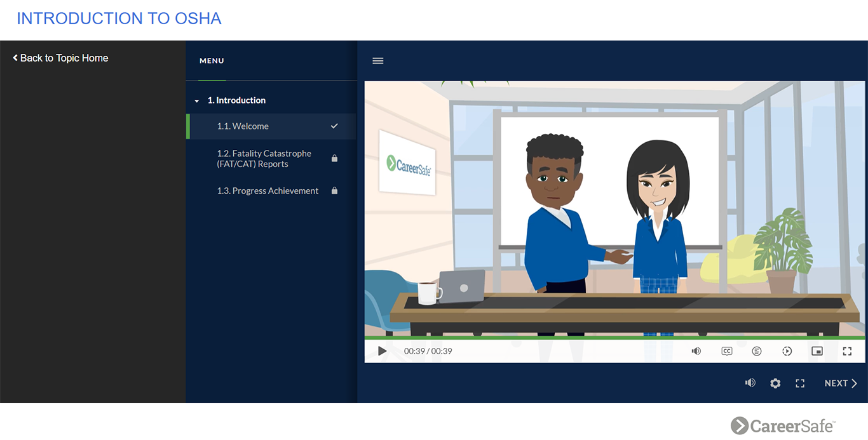Adjust the course player volume
868x440 pixels.
(750, 383)
